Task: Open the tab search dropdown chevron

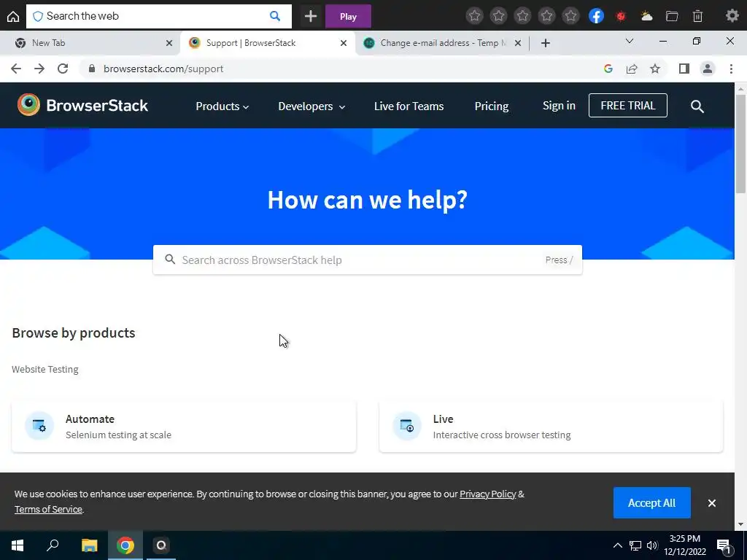Action: pyautogui.click(x=630, y=42)
